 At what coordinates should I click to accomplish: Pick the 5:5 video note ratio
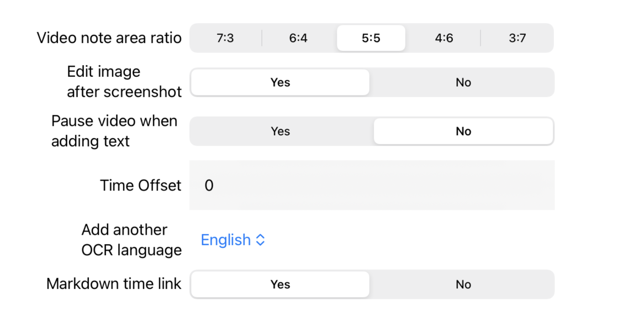coord(371,38)
